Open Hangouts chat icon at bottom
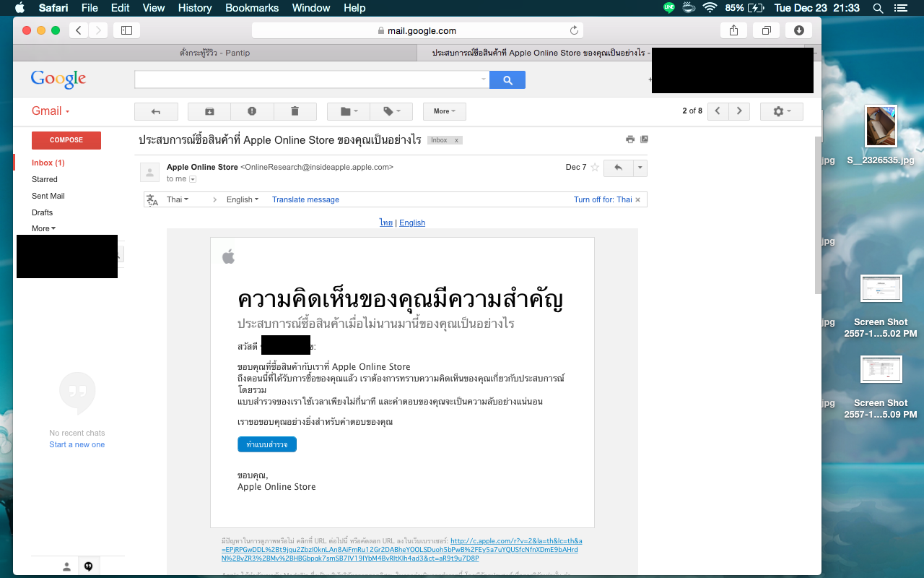Screen dimensions: 924x578 point(89,566)
